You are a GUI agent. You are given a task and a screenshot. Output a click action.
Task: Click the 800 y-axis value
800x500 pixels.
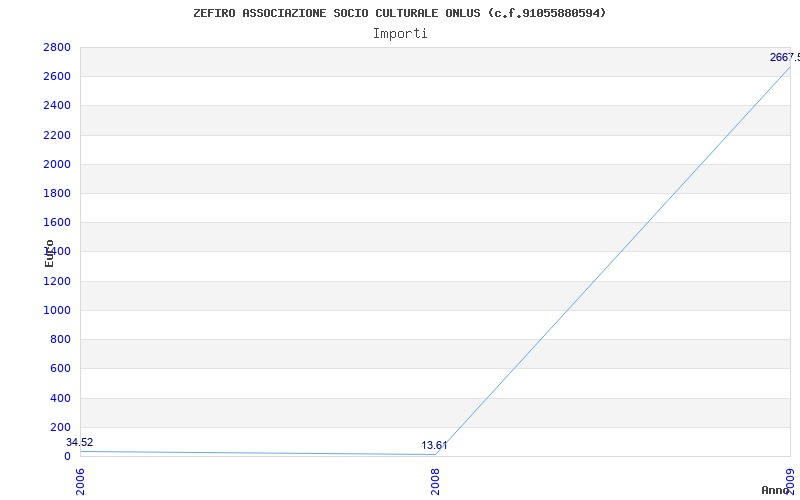tap(60, 339)
